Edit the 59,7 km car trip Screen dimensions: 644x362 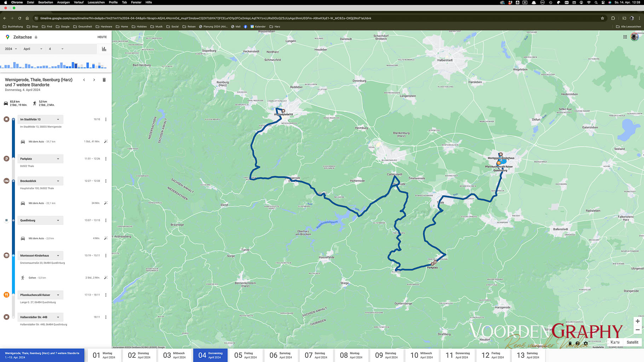tap(106, 141)
